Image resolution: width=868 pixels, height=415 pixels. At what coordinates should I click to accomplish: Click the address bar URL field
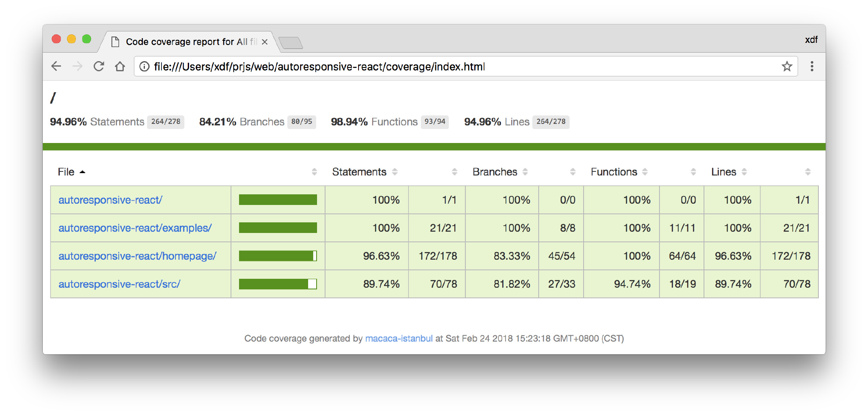[424, 67]
